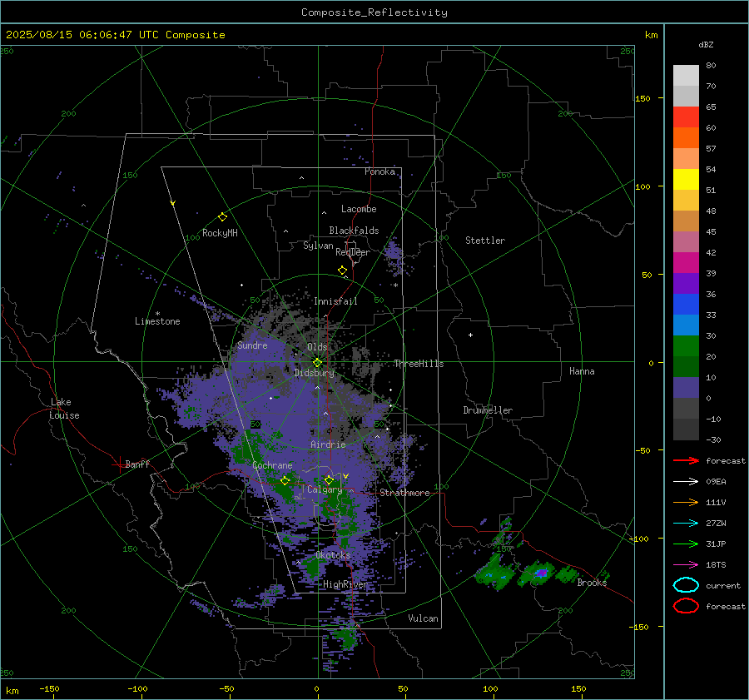Click the Cochrane label on map
This screenshot has height=700, width=749.
(272, 465)
